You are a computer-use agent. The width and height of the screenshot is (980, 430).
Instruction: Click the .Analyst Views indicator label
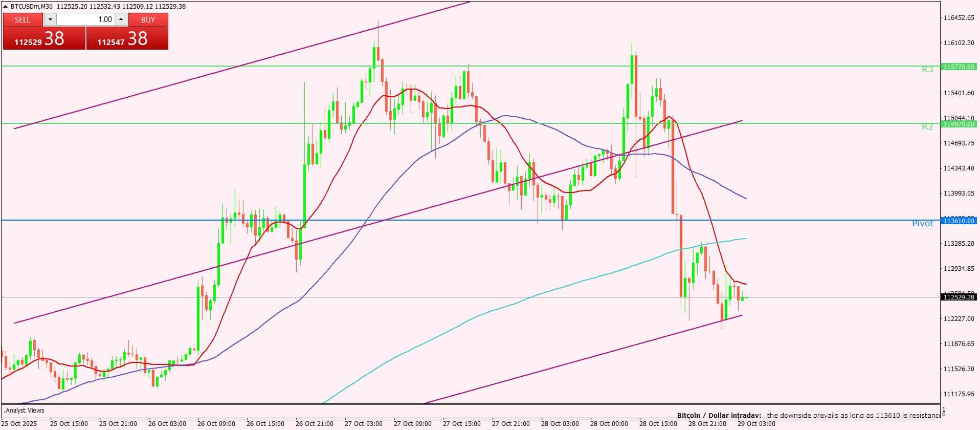[x=24, y=411]
